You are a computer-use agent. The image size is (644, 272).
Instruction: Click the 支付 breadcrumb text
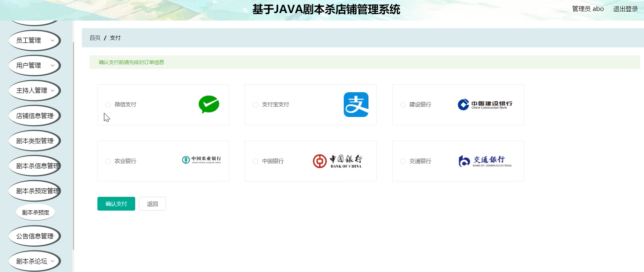pyautogui.click(x=115, y=38)
